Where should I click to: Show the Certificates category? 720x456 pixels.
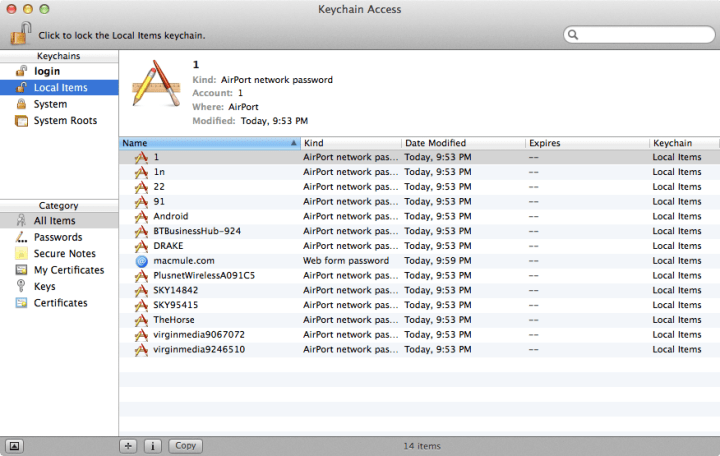coord(59,303)
